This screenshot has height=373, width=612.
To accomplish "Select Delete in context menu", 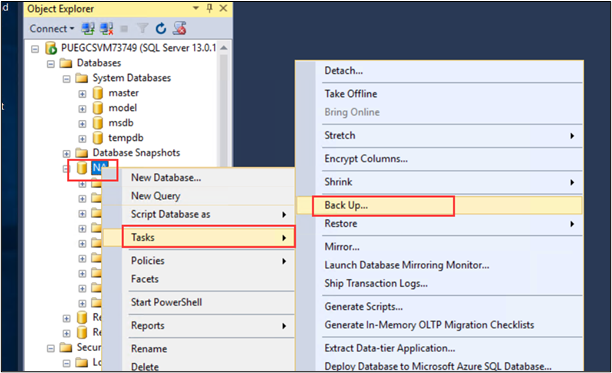I will 199,366.
